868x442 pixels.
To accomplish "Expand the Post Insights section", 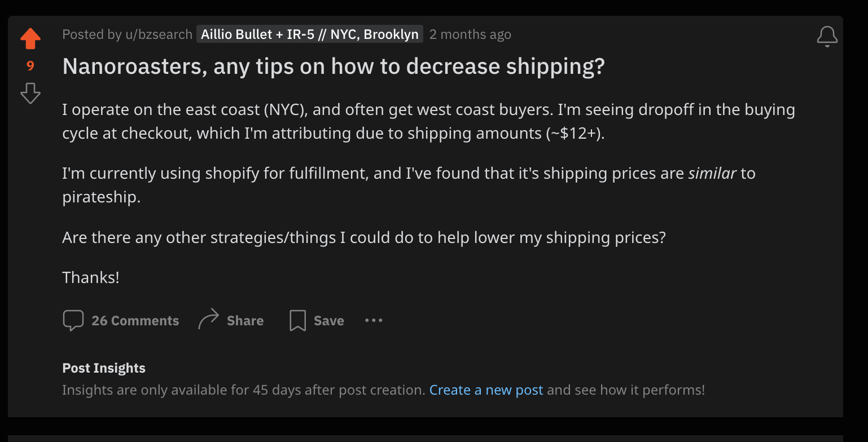I will point(103,368).
